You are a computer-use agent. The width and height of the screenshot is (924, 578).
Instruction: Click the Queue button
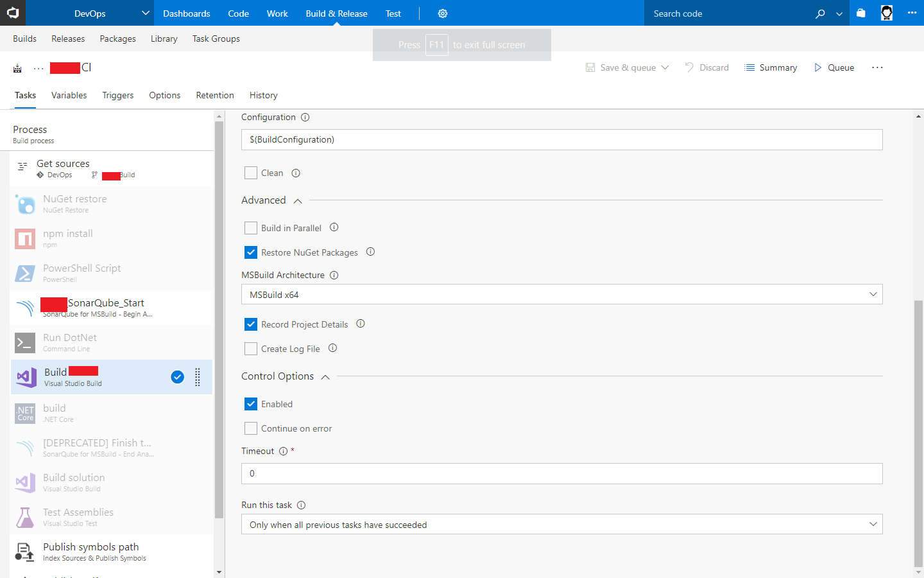coord(834,67)
